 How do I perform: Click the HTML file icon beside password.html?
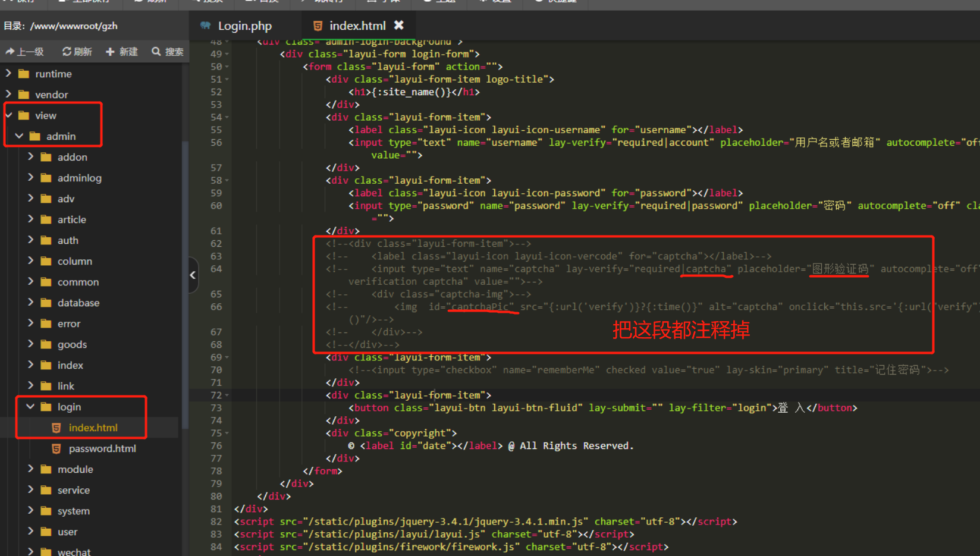pyautogui.click(x=56, y=448)
